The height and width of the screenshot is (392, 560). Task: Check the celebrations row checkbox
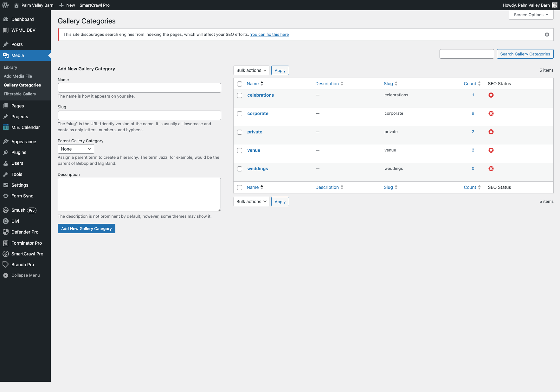[x=240, y=95]
